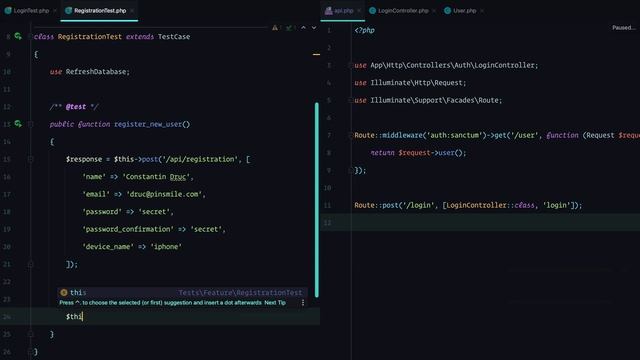Click the RegistrationTest.php file type icon
Screen dimensions: 640x360
click(x=69, y=11)
